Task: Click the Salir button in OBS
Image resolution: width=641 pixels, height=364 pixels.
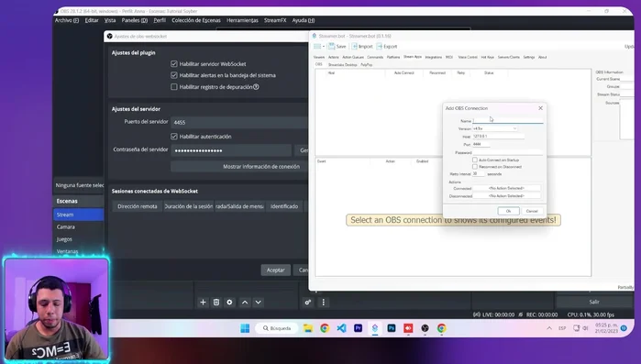Action: 594,302
